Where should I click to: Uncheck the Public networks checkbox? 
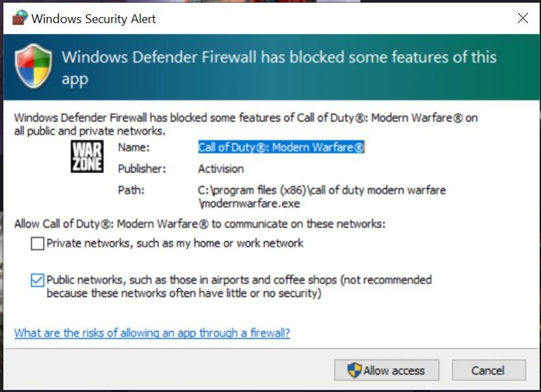tap(37, 280)
